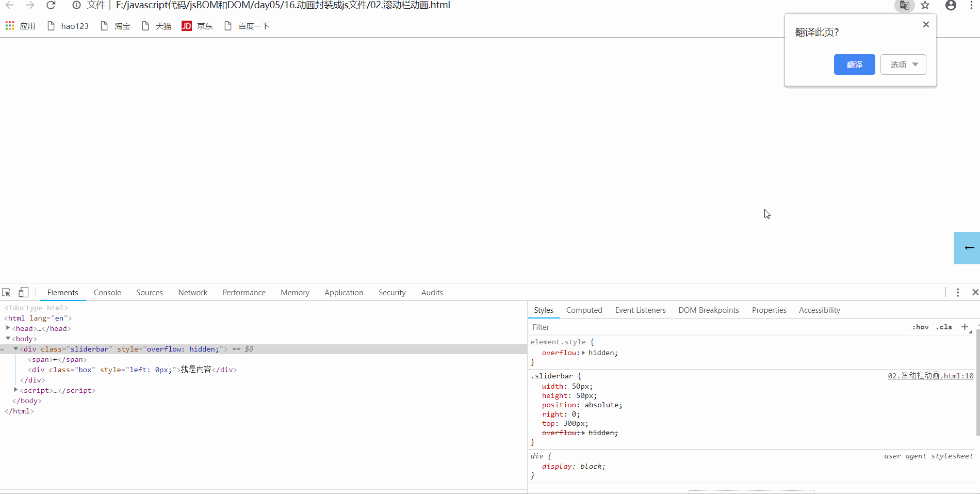Switch to the Sources tab
This screenshot has width=980, height=494.
point(150,293)
